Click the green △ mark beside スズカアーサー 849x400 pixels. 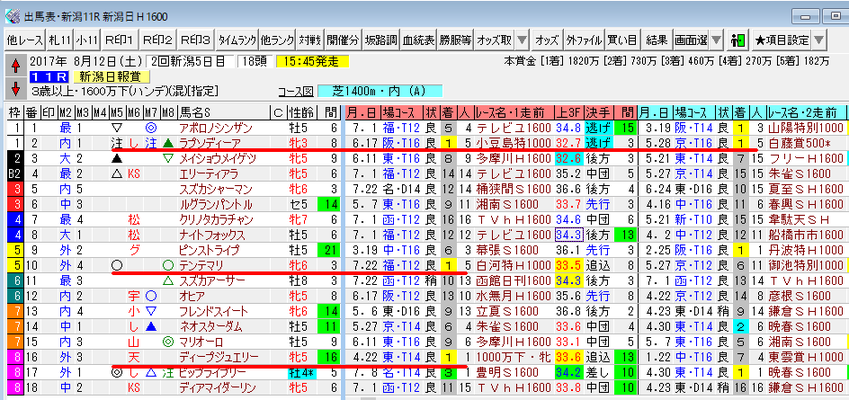click(x=168, y=280)
